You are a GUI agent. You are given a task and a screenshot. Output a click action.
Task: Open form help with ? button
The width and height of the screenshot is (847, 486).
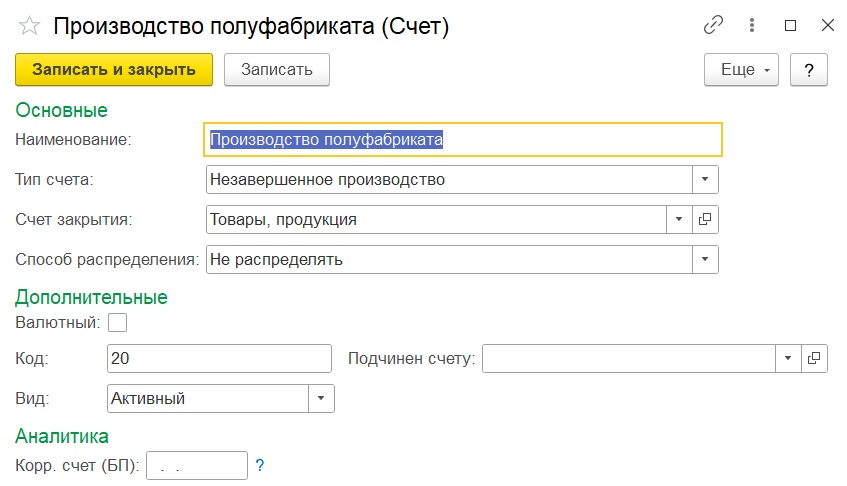click(x=809, y=70)
